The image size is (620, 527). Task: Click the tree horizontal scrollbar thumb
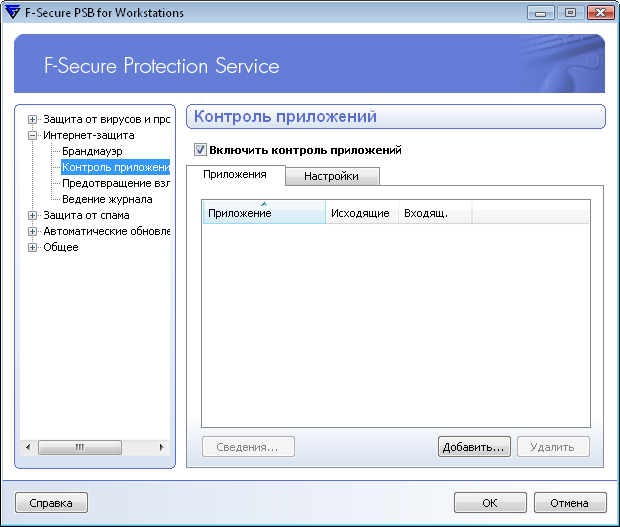(80, 448)
